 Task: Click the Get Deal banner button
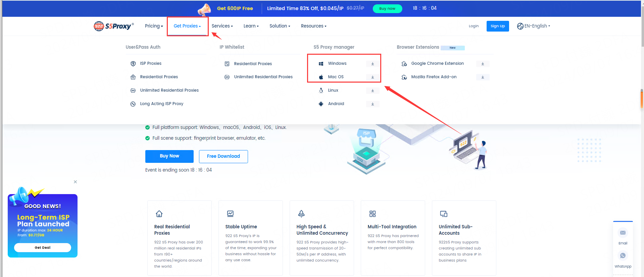click(43, 247)
